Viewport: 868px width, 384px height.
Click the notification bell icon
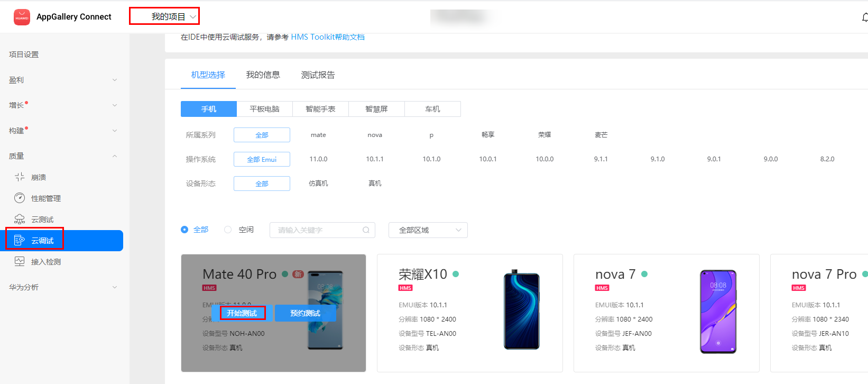[x=864, y=17]
